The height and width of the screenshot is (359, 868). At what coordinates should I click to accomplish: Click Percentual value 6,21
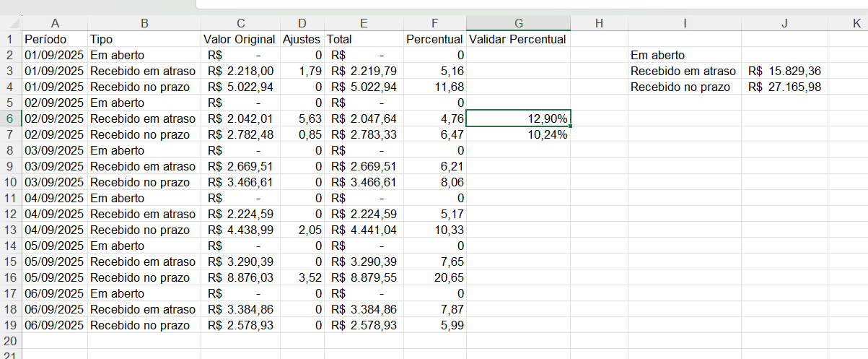point(435,166)
